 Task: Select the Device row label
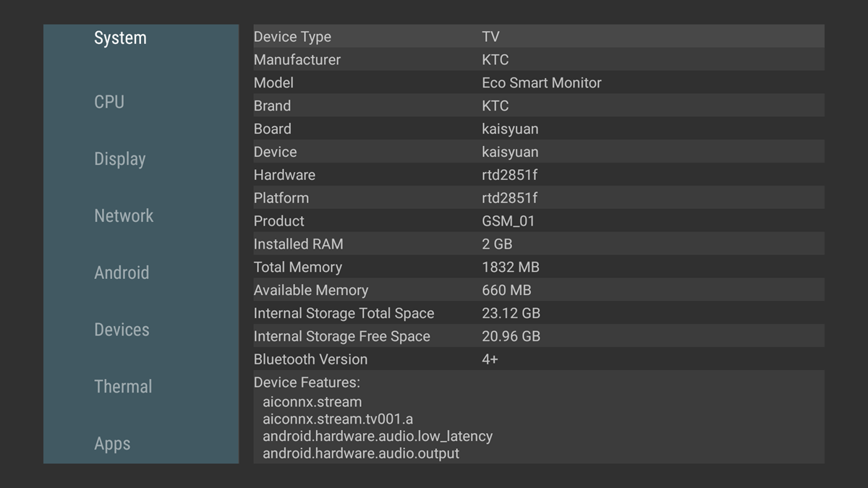click(275, 153)
